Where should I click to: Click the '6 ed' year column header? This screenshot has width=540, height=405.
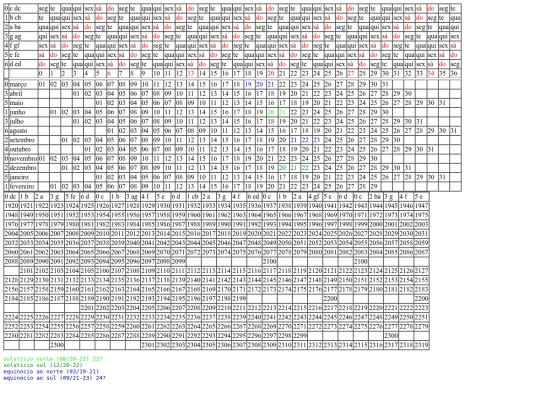coord(254,197)
